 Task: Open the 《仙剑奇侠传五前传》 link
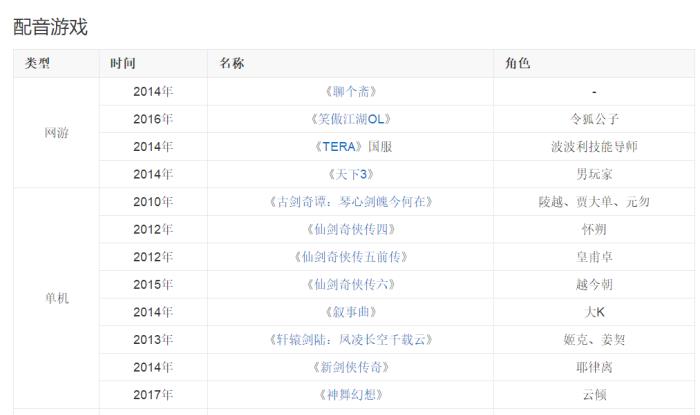point(351,256)
